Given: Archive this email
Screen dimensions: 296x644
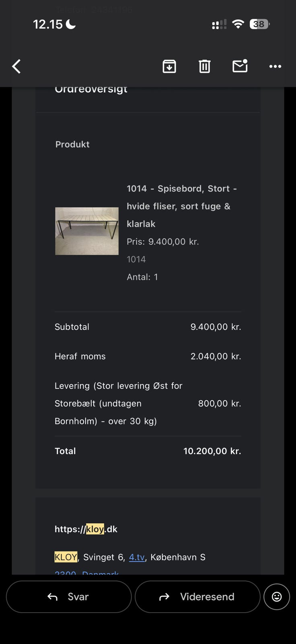Looking at the screenshot, I should pos(169,66).
